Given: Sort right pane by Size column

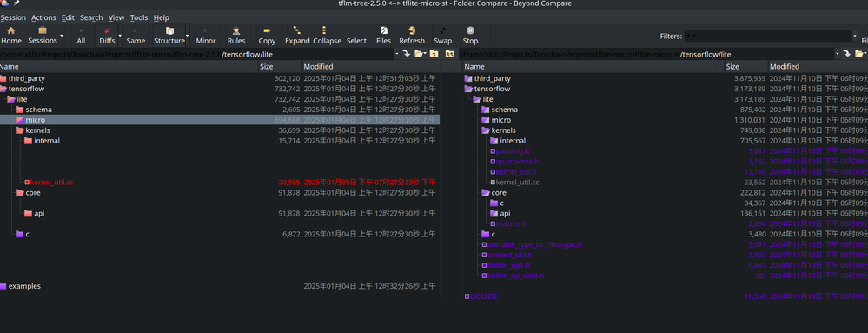Looking at the screenshot, I should click(x=746, y=66).
